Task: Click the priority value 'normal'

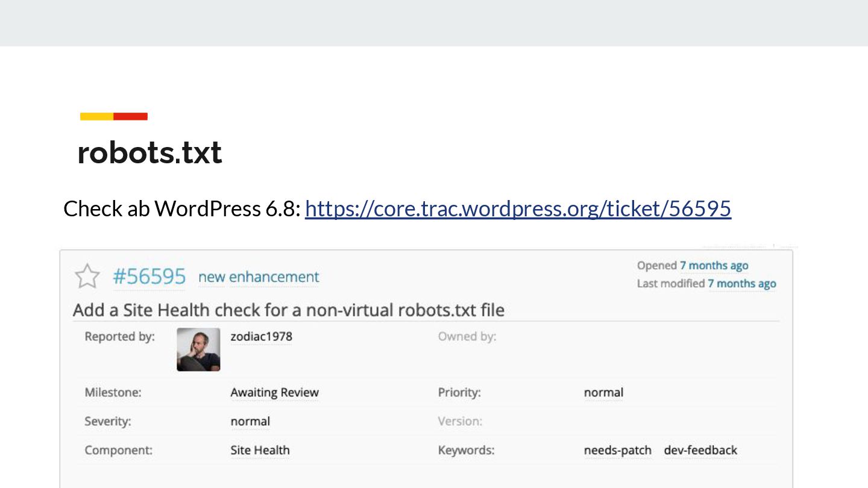Action: (x=603, y=393)
